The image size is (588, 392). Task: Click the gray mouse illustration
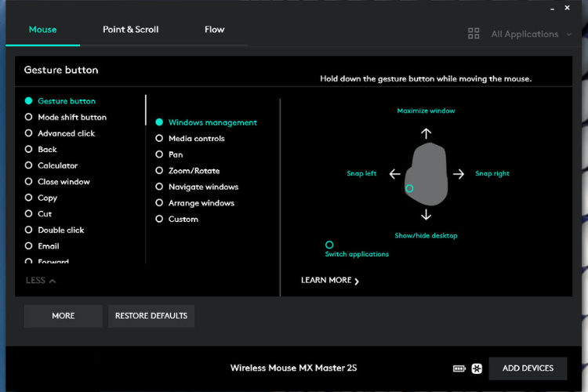coord(426,174)
